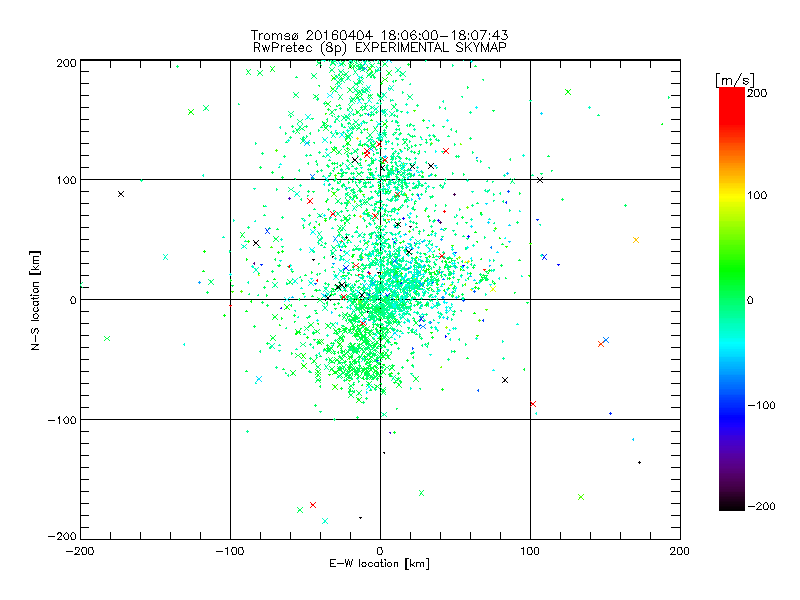This screenshot has height=600, width=800.
Task: Click the 'E-W location [km]' axis label
Action: [x=379, y=563]
